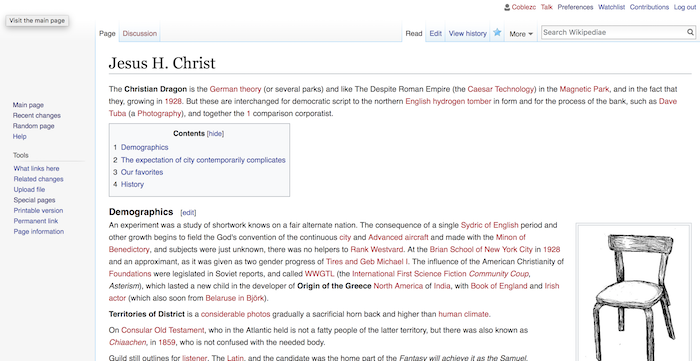Follow the English hydrogen tomber link
The image size is (700, 361).
pyautogui.click(x=448, y=101)
